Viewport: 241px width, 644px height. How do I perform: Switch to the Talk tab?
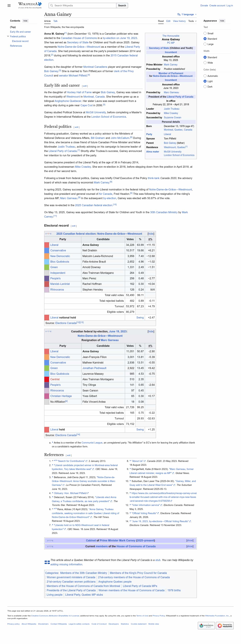[55, 21]
